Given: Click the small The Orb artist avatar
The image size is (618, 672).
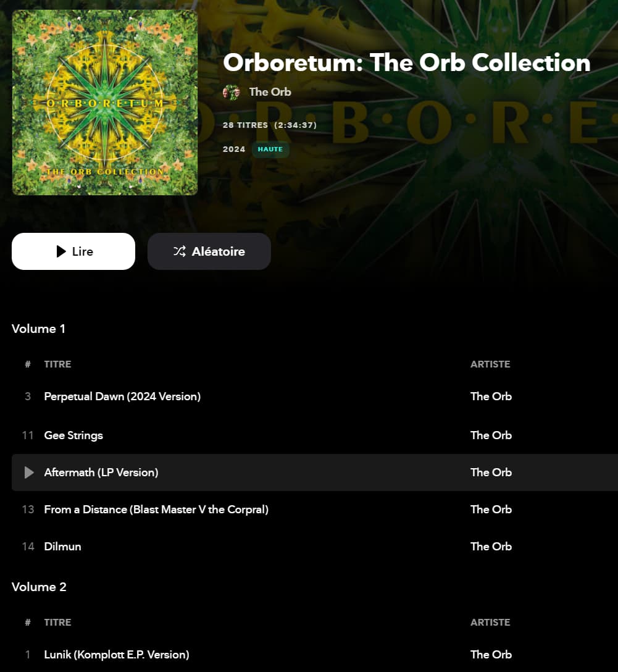Looking at the screenshot, I should pos(232,92).
